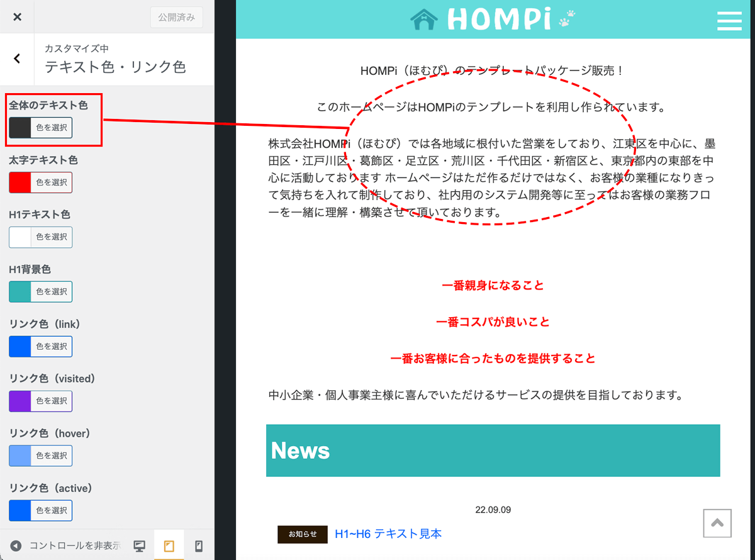Viewport: 755px width, 560px height.
Task: Click the collapse controls arrow icon
Action: click(16, 546)
